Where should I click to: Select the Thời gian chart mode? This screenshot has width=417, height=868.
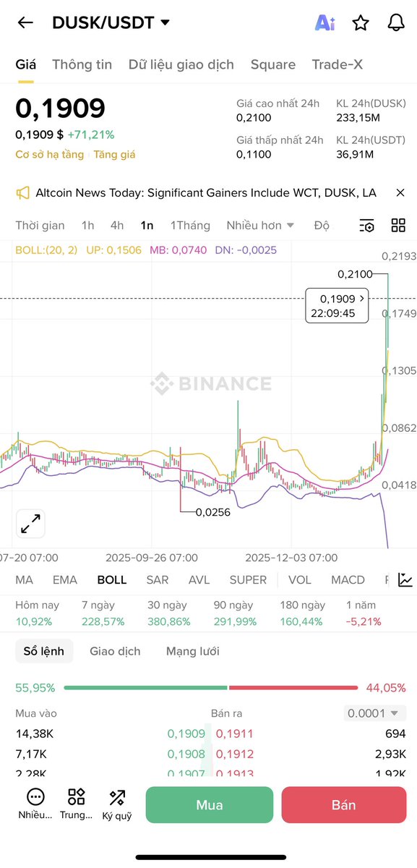click(x=40, y=225)
